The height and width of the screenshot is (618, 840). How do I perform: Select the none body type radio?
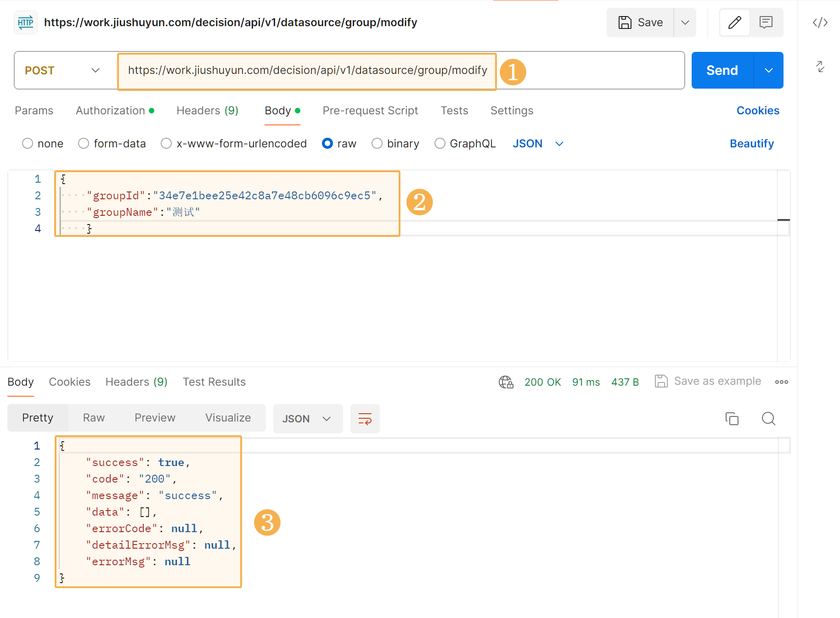click(28, 144)
